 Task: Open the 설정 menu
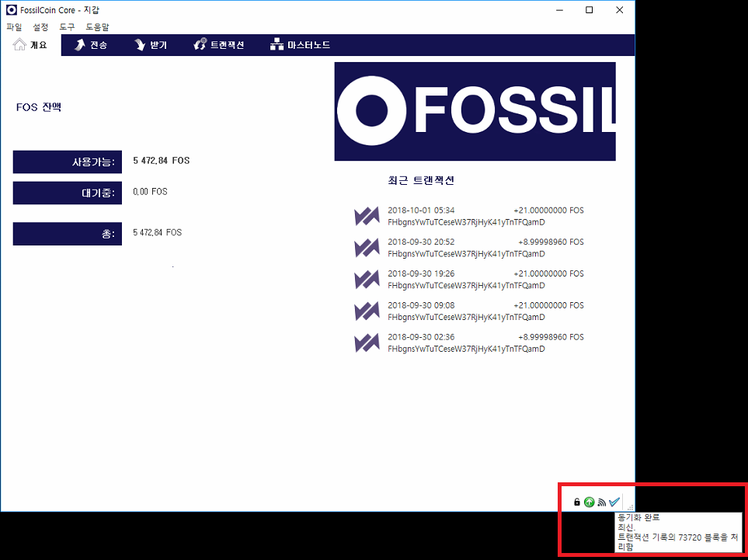pos(40,27)
